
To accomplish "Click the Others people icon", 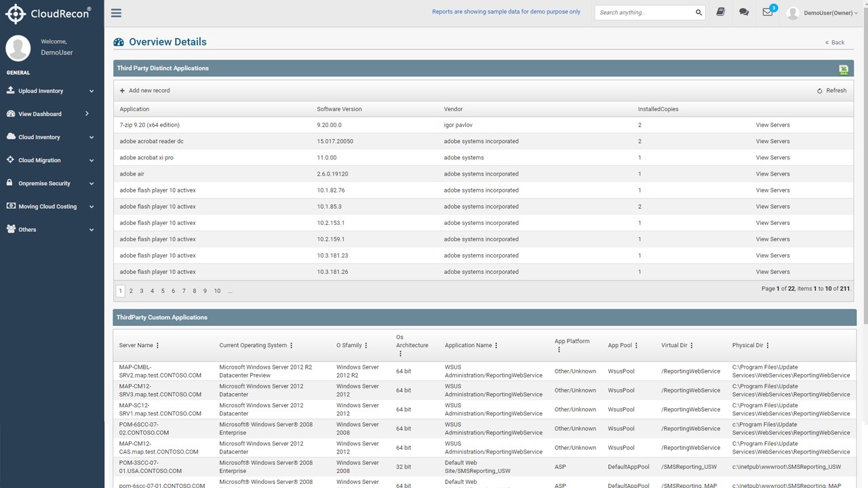I will click(11, 229).
